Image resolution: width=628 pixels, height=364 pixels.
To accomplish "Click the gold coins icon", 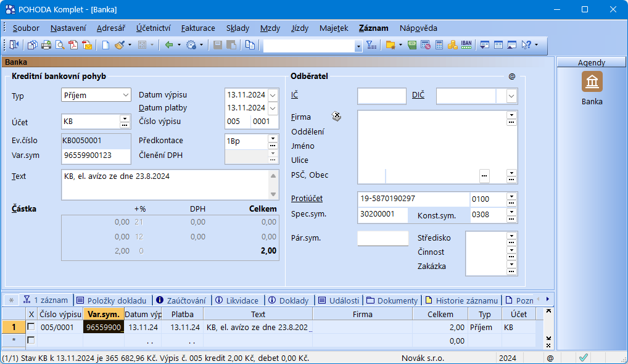I will coord(453,45).
